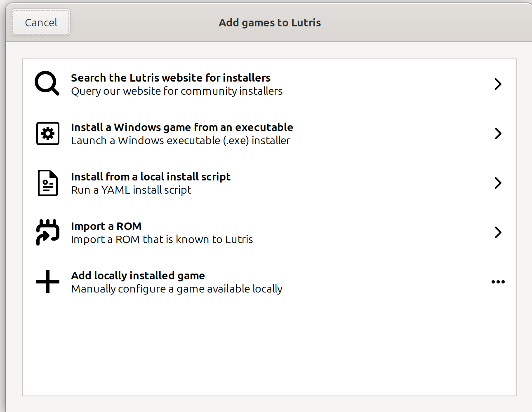
Task: Choose the "Add locally installed game" heading
Action: pos(138,276)
